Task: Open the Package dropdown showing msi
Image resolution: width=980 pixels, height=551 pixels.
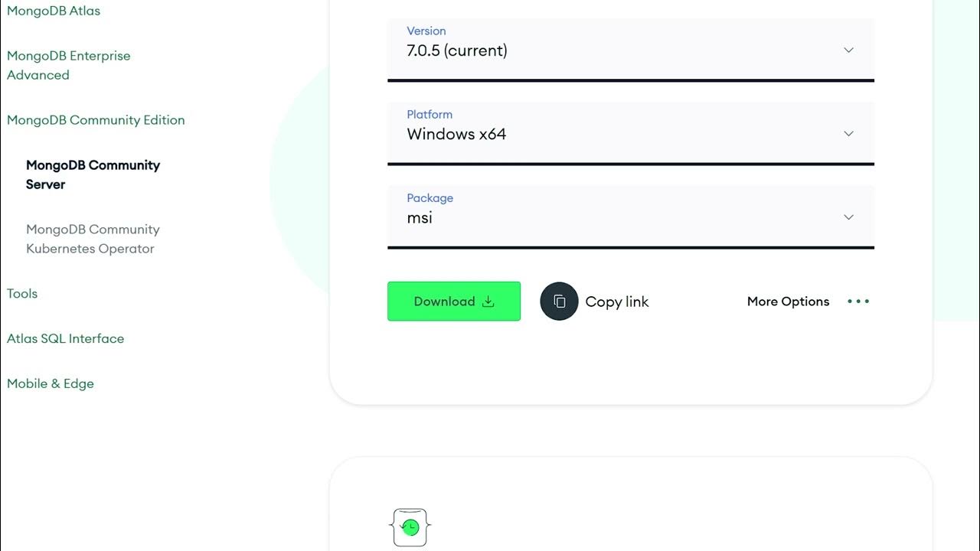Action: tap(630, 217)
